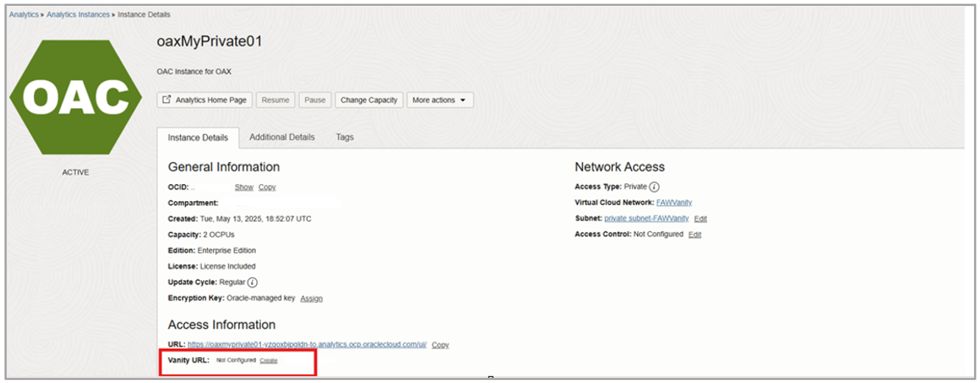This screenshot has width=980, height=383.
Task: Click the Pause button
Action: pyautogui.click(x=315, y=100)
